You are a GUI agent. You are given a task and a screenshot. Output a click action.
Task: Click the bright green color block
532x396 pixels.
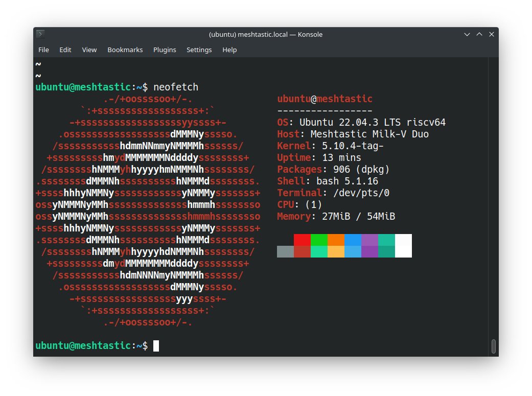(x=319, y=240)
